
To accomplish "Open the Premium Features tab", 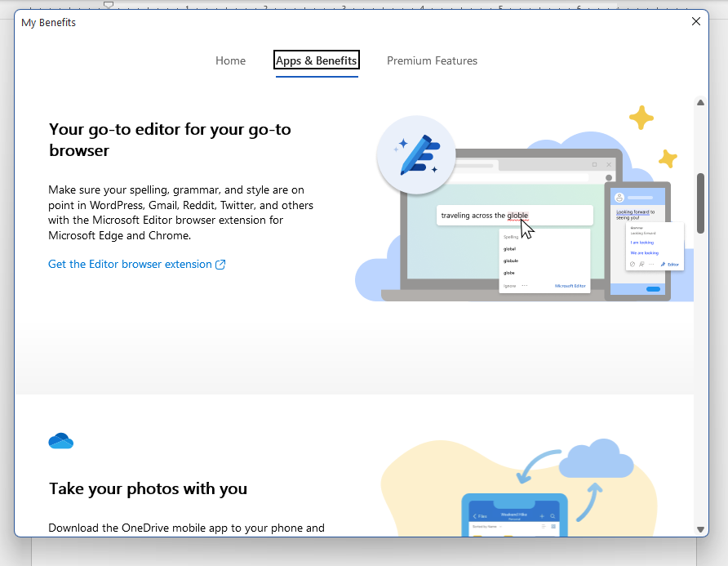I will (x=432, y=61).
